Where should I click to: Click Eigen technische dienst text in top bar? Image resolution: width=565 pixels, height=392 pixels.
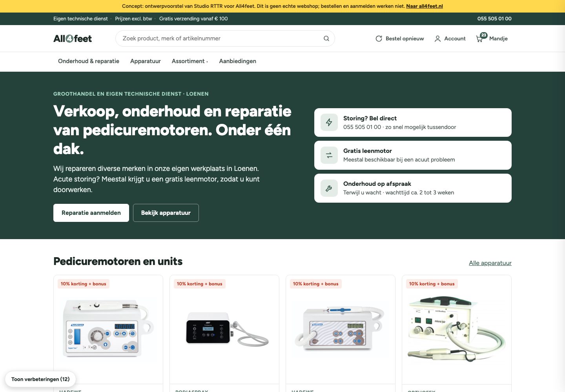[80, 18]
